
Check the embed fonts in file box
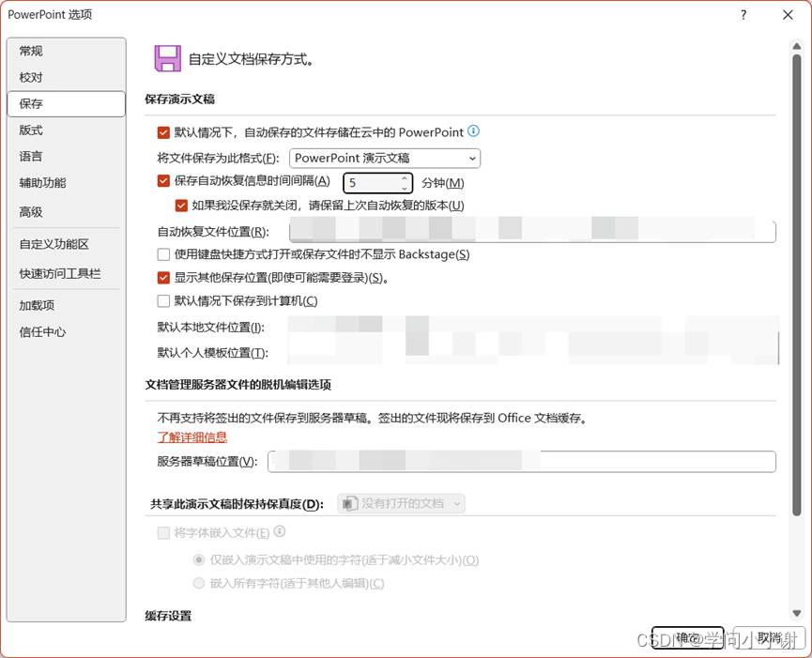(163, 533)
